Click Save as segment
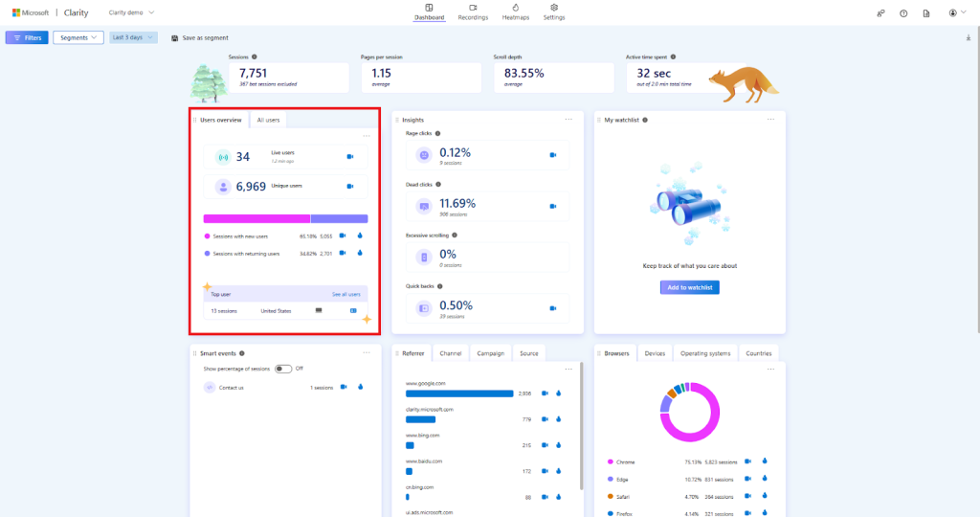 200,38
